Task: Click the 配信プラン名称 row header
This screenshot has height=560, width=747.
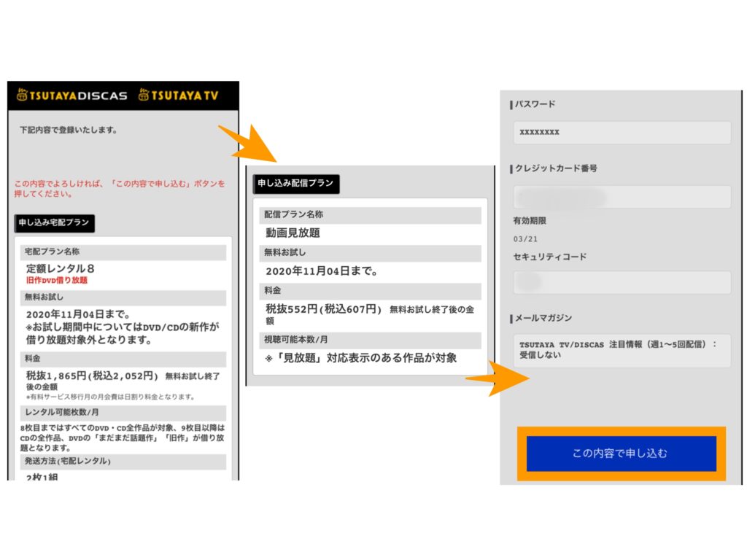Action: point(370,215)
